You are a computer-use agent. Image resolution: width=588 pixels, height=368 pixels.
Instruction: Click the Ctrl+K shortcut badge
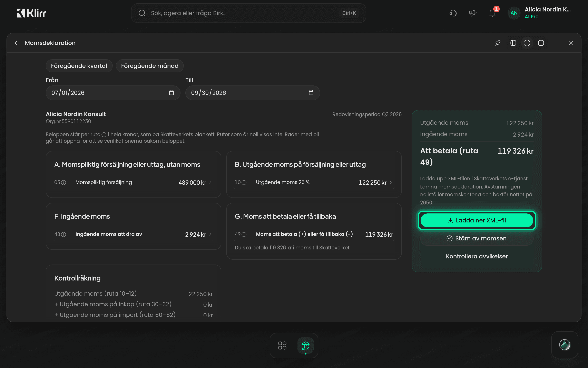tap(349, 13)
